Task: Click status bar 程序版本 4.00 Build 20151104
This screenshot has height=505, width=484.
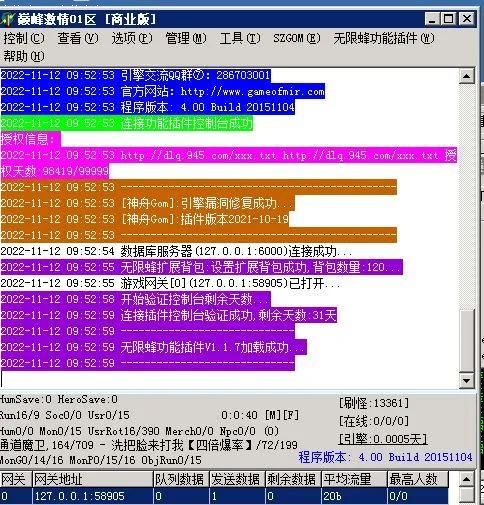Action: tap(385, 457)
